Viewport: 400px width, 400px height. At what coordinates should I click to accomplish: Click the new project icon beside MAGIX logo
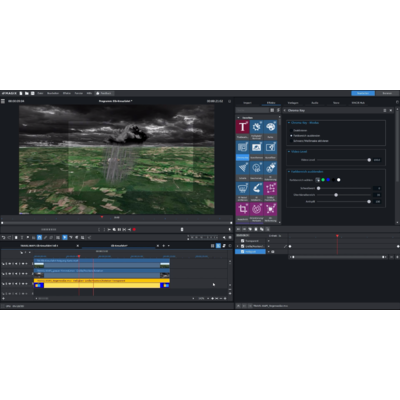point(21,93)
